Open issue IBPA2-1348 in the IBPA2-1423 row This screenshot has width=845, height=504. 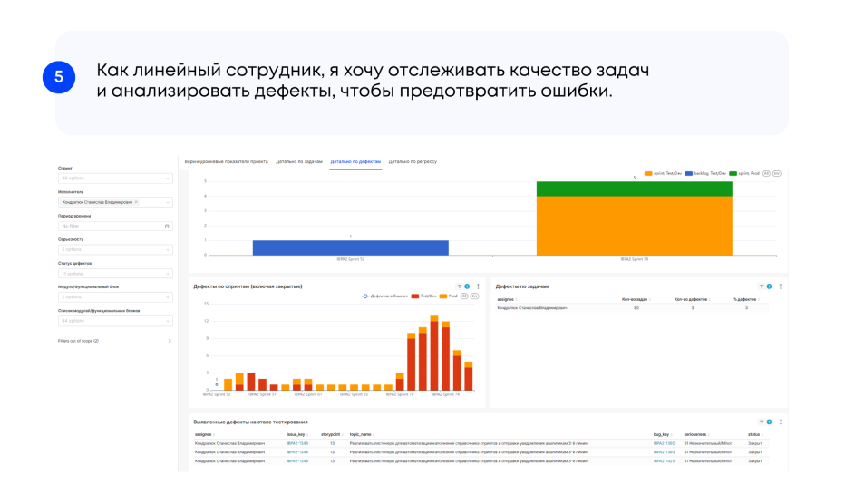pyautogui.click(x=297, y=461)
